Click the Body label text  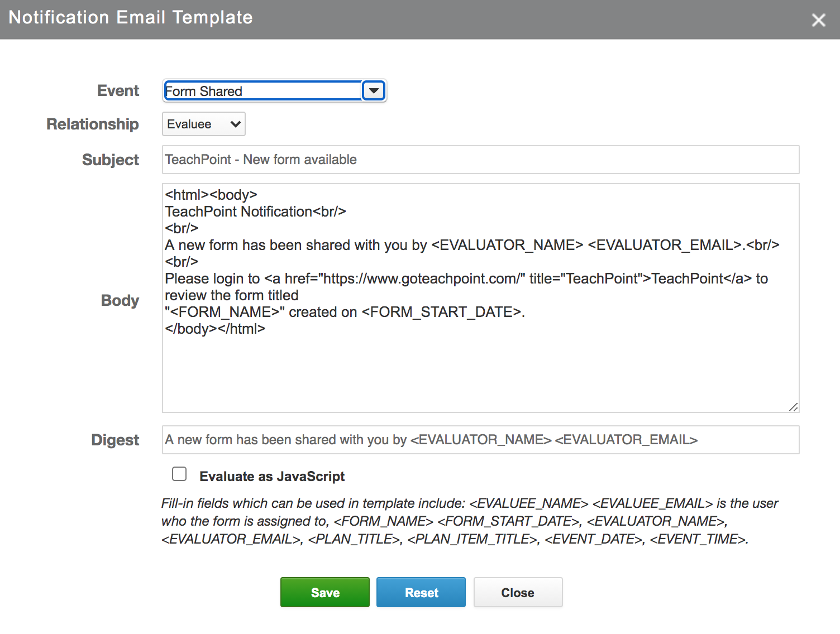(120, 300)
